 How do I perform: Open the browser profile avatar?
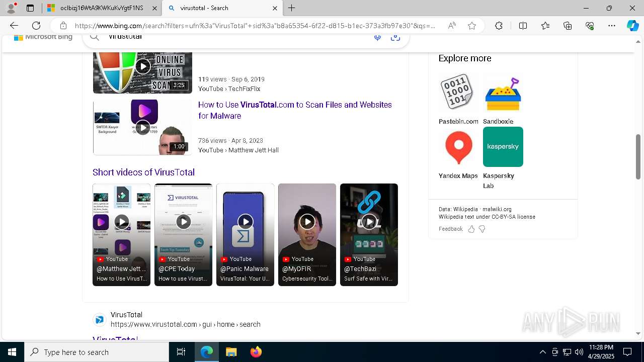coord(11,8)
